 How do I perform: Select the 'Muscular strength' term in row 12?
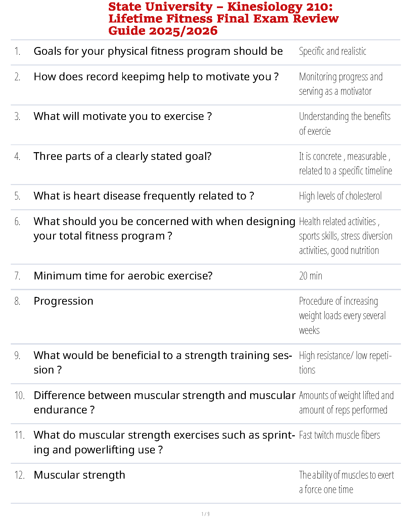[x=79, y=475]
